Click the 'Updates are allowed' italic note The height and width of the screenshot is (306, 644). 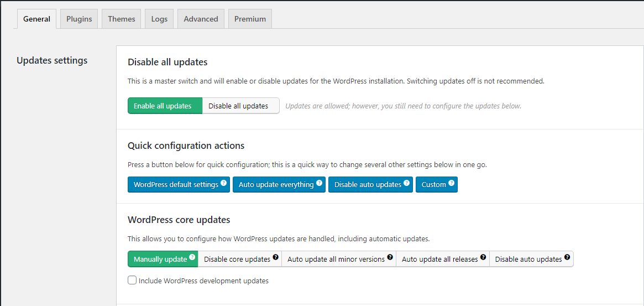click(x=403, y=106)
